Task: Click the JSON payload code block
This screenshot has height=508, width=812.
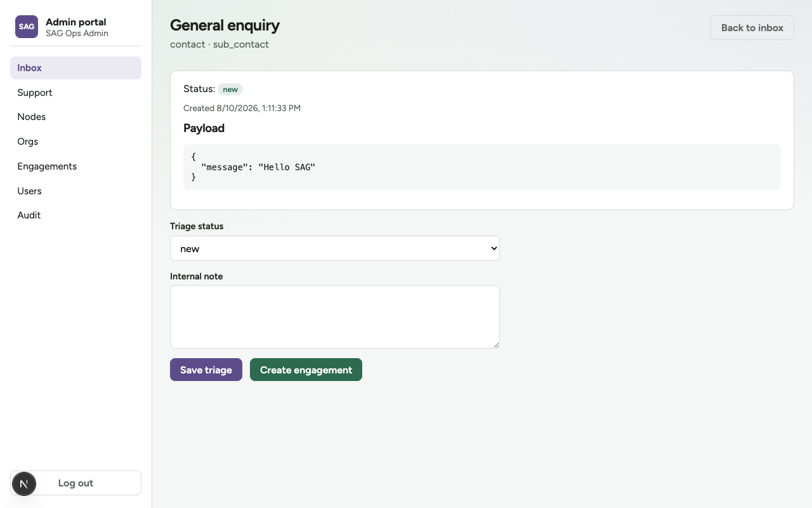Action: [x=481, y=167]
